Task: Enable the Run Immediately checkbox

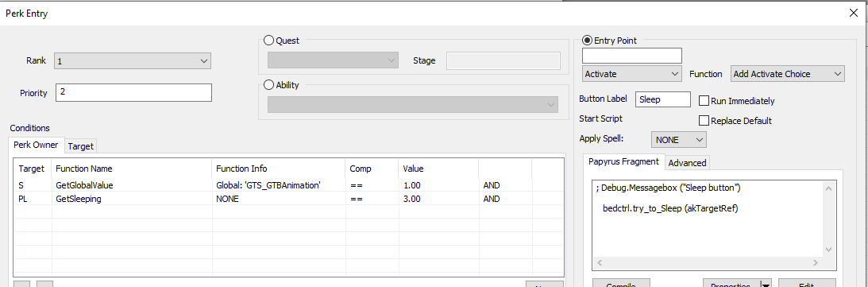Action: click(x=704, y=101)
